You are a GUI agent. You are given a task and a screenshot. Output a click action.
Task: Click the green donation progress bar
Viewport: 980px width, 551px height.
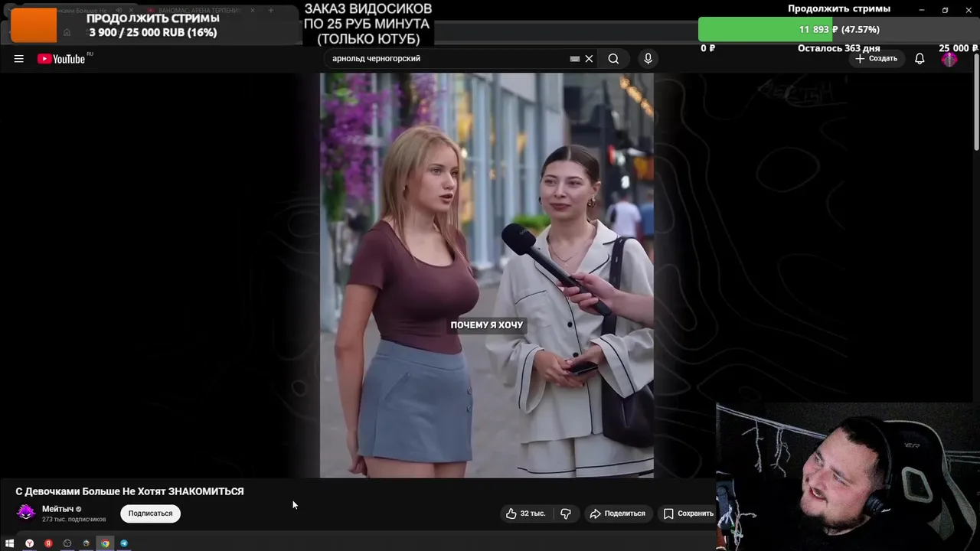[766, 29]
